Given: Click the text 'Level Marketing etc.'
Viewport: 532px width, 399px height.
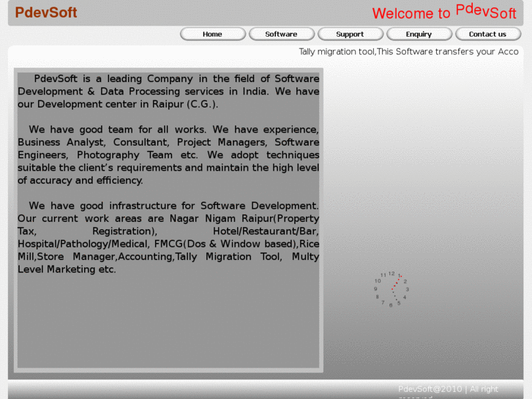Looking at the screenshot, I should click(x=67, y=269).
